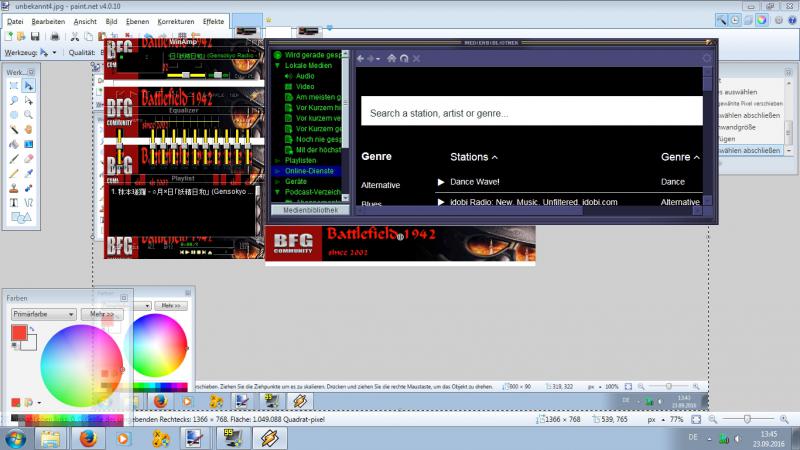Select the Line/Curve tool
This screenshot has height=450, width=800.
pos(29,203)
